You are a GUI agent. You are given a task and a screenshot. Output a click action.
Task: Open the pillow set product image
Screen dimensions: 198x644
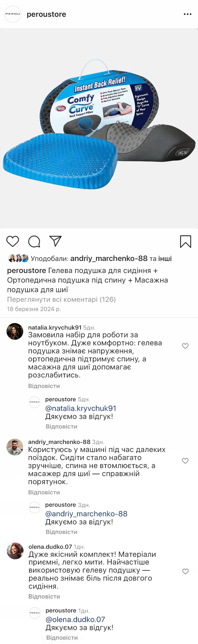99,128
